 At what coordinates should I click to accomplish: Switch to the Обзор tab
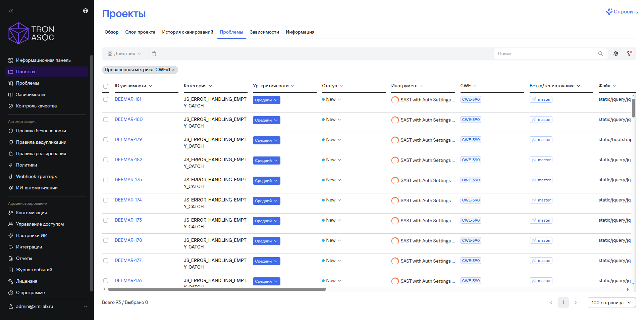coord(112,32)
